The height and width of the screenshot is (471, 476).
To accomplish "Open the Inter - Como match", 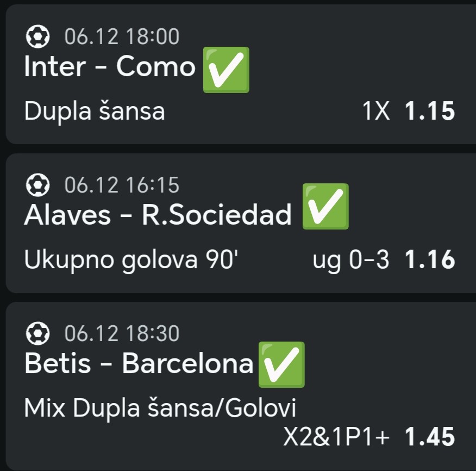I will coord(110,67).
